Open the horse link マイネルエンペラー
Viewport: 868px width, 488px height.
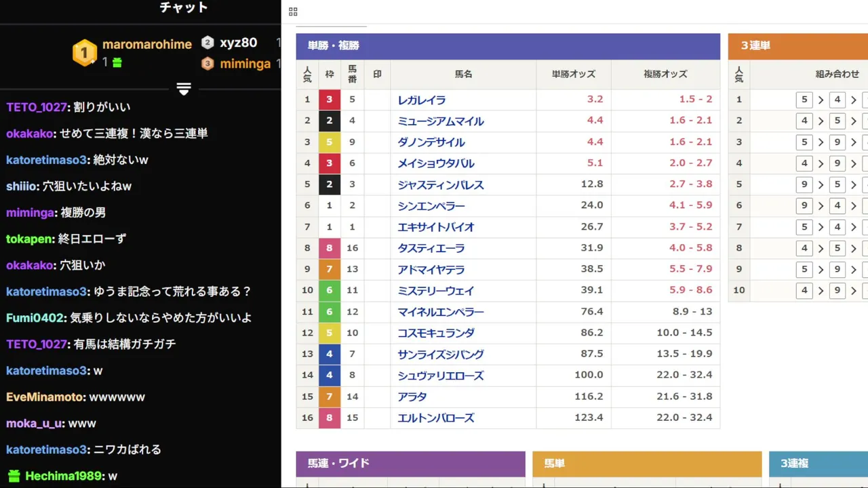[441, 312]
